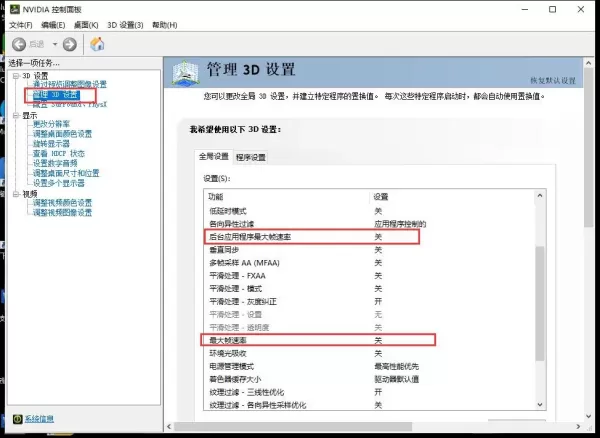Open 调整桌面尺寸和位置 item
Screen dimensions: 600x438
[x=66, y=173]
